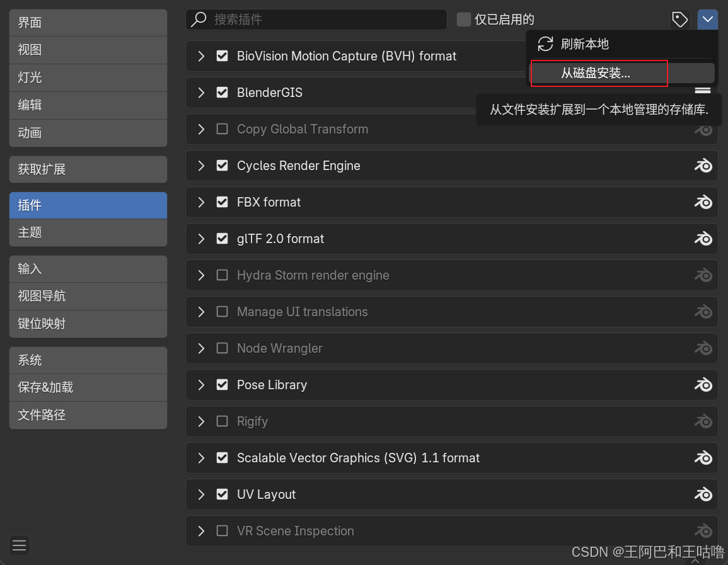Viewport: 728px width, 565px height.
Task: Click Blender logo icon on UV Layout row
Action: point(703,494)
